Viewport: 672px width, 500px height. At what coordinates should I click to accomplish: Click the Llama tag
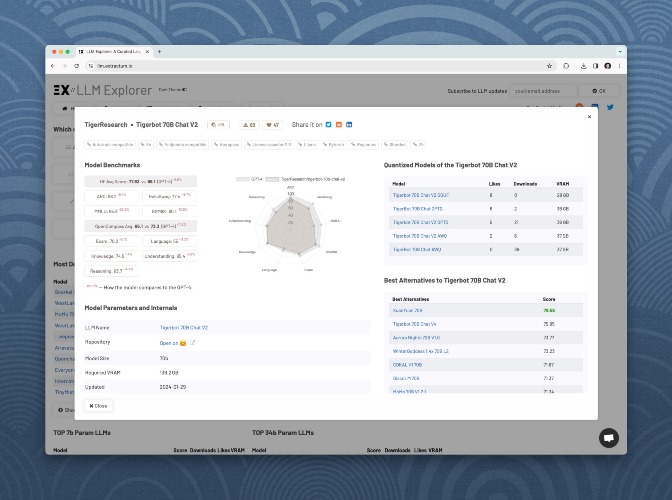(x=307, y=144)
